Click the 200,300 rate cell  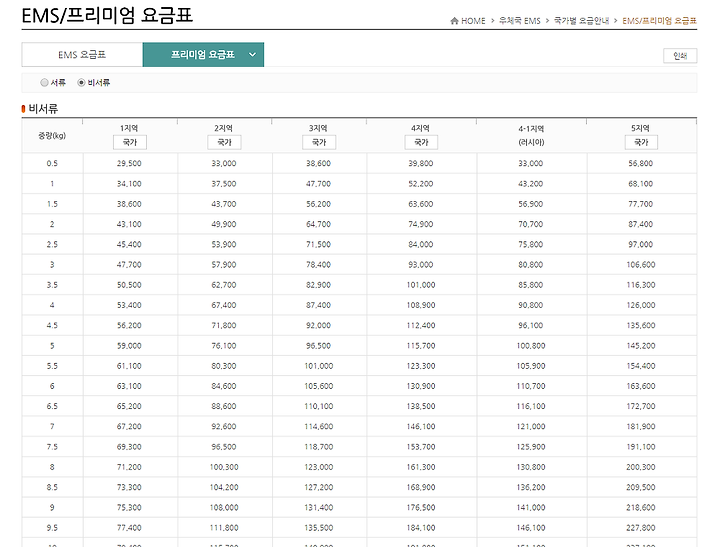pos(641,467)
